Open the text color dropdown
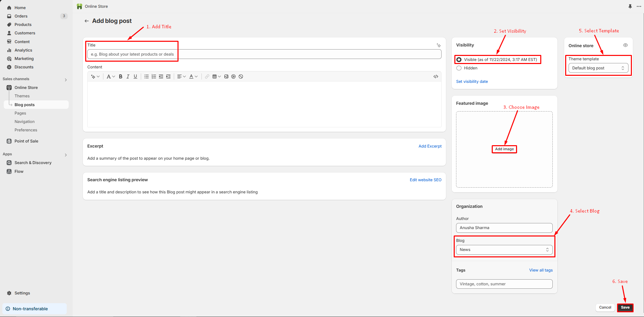The width and height of the screenshot is (644, 317). coord(193,76)
